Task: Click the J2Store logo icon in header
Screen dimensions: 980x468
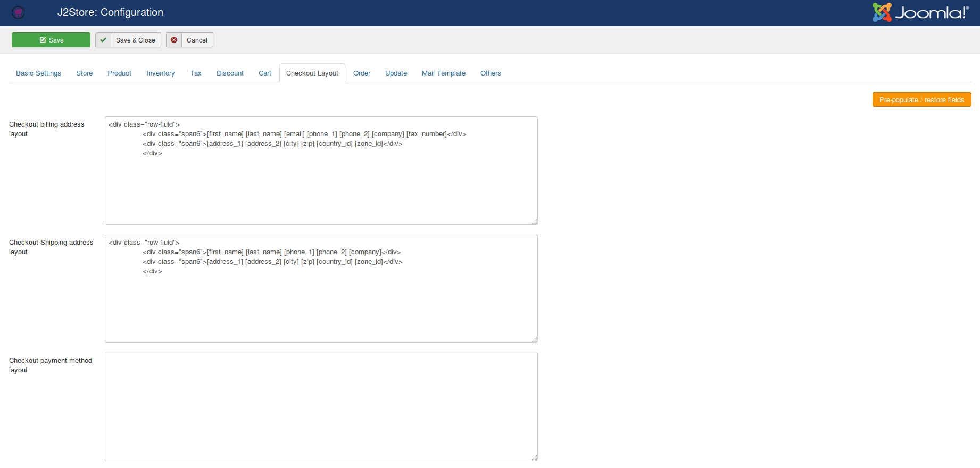Action: pyautogui.click(x=18, y=12)
